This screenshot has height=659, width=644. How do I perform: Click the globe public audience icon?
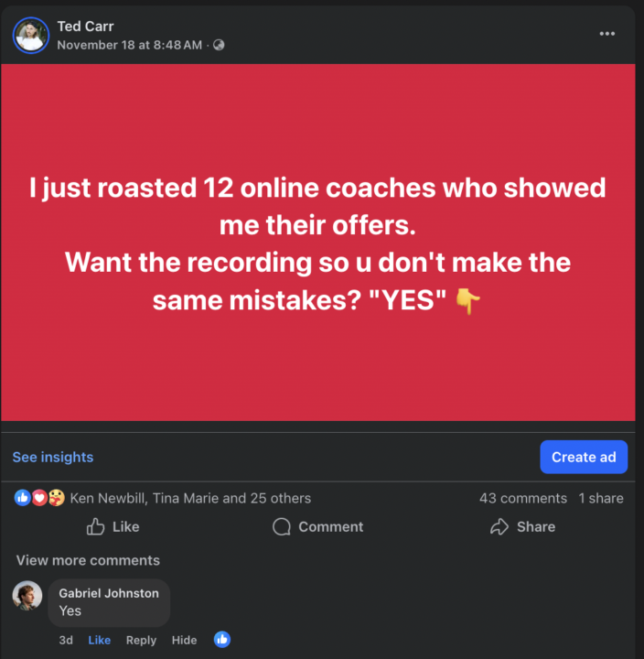pyautogui.click(x=219, y=45)
